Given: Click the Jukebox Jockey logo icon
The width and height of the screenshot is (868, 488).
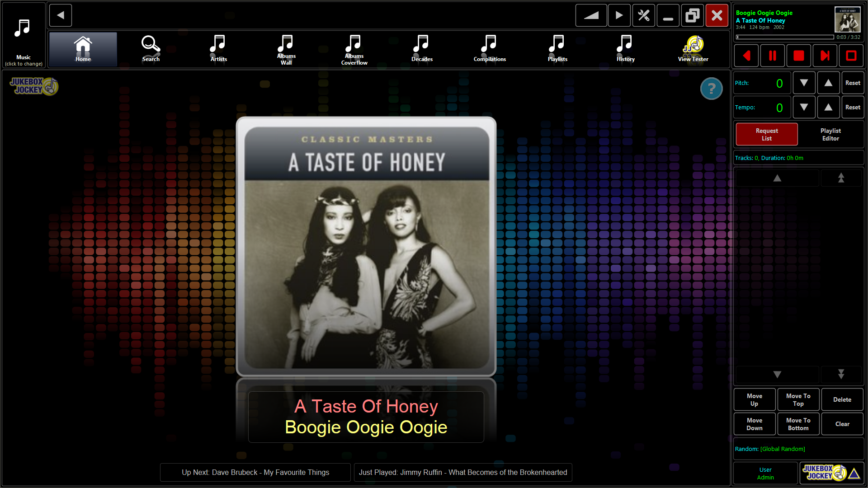Looking at the screenshot, I should [x=33, y=86].
